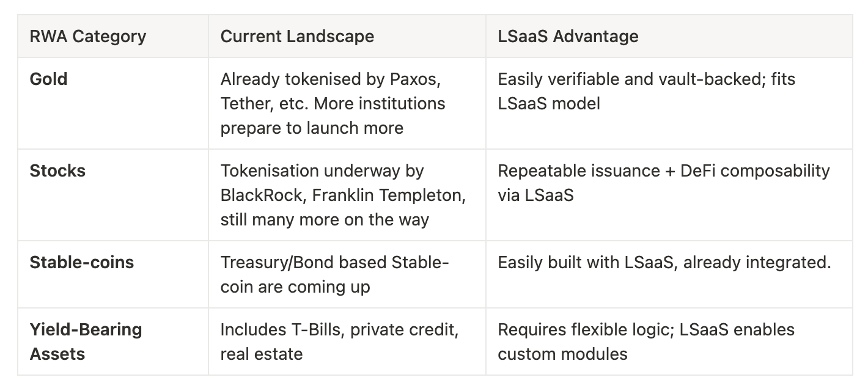The width and height of the screenshot is (868, 391).
Task: Select the Stocks row label cell
Action: [x=57, y=171]
